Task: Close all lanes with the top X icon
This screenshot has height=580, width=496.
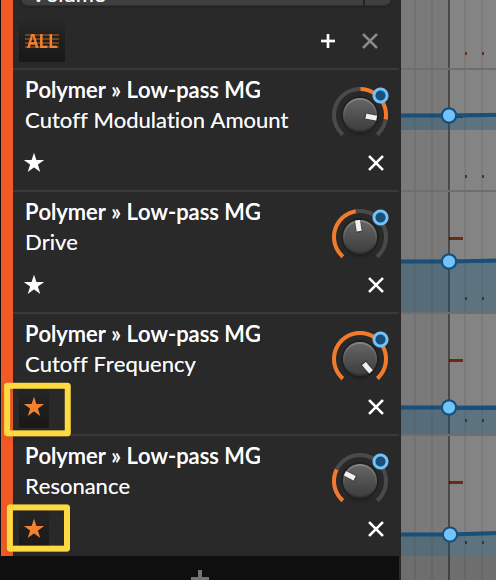Action: (x=370, y=41)
